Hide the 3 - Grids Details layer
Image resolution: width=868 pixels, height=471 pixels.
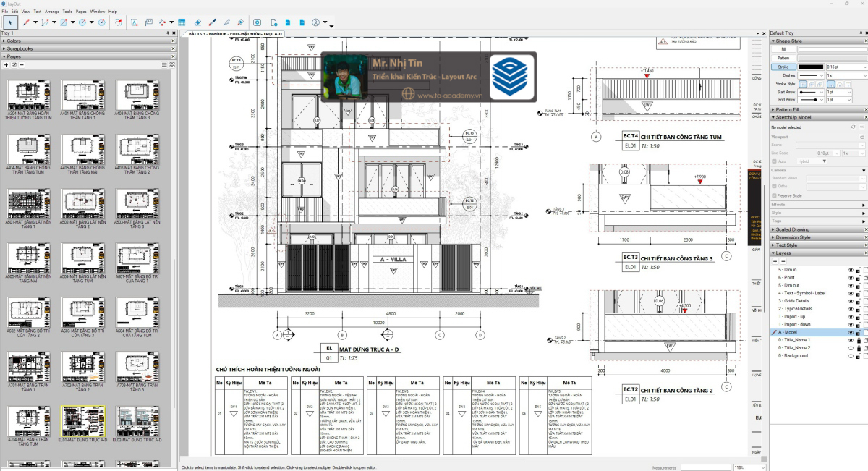851,301
